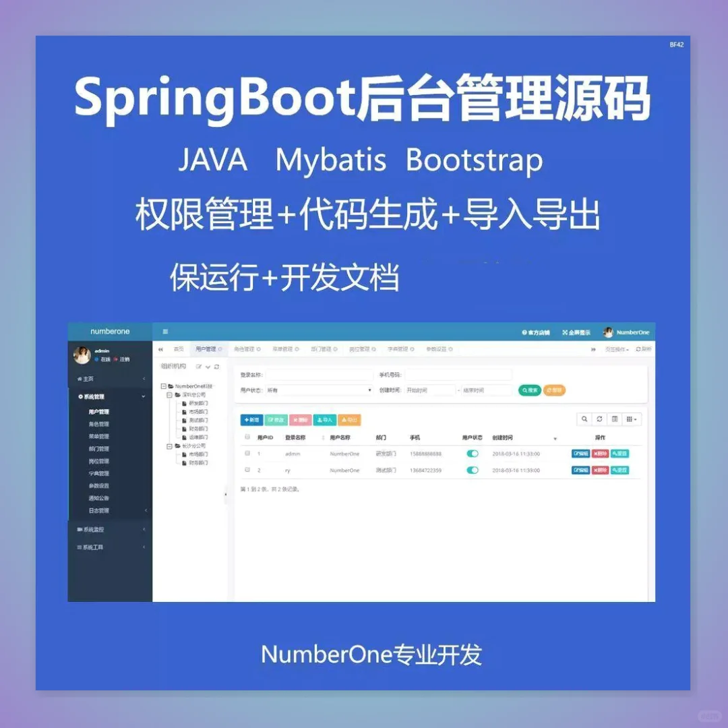Viewport: 728px width, 728px height.
Task: Click the magnifier search icon above the user table
Action: [584, 419]
